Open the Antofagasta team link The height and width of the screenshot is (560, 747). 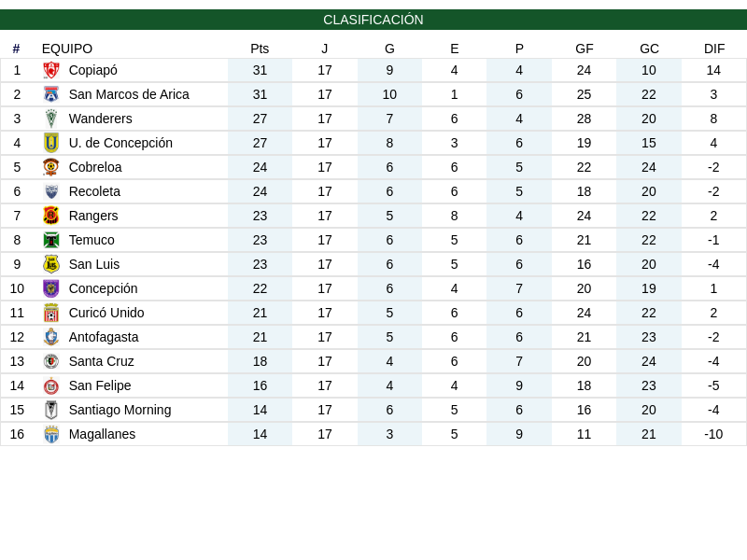click(x=104, y=338)
